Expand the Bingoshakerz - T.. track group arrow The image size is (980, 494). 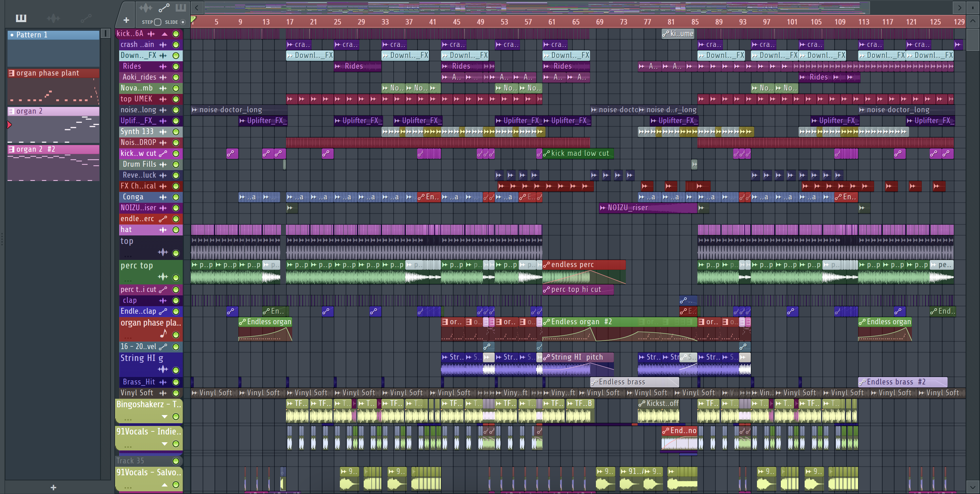[164, 416]
